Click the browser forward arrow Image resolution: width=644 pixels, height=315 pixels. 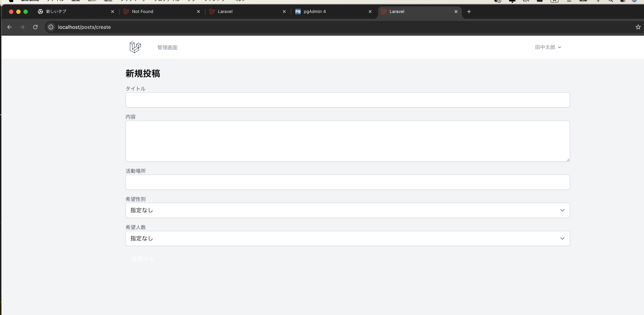click(22, 27)
